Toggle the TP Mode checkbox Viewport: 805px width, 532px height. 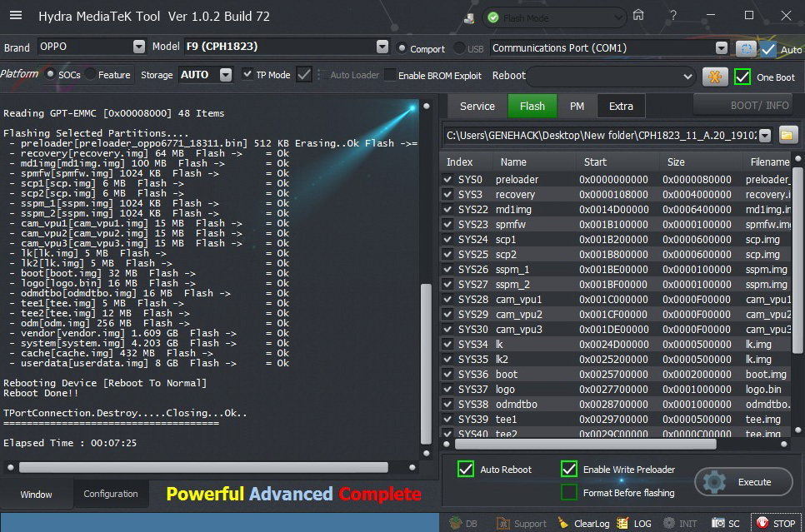coord(247,74)
